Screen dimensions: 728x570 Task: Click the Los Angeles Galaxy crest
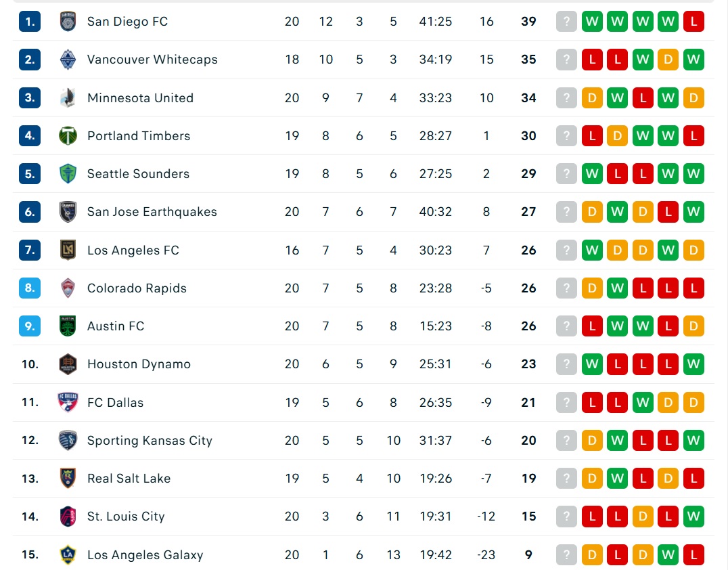click(68, 554)
